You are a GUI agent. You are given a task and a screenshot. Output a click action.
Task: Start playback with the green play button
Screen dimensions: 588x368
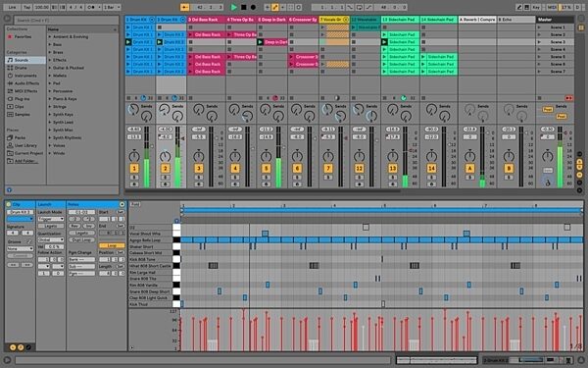tap(233, 7)
